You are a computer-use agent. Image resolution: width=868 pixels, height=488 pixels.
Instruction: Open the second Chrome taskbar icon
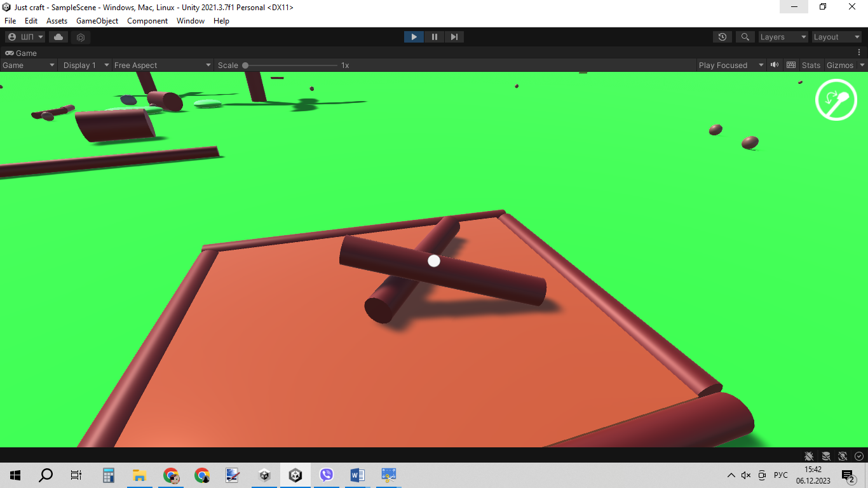(x=202, y=475)
